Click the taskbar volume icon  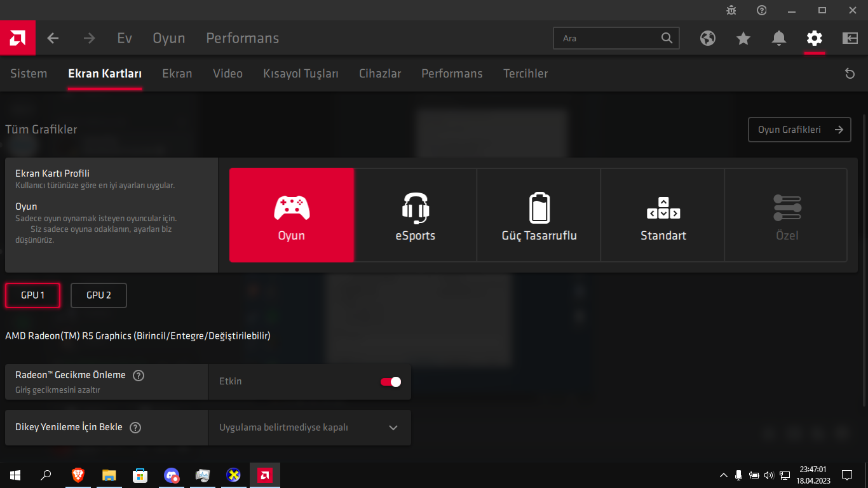769,475
